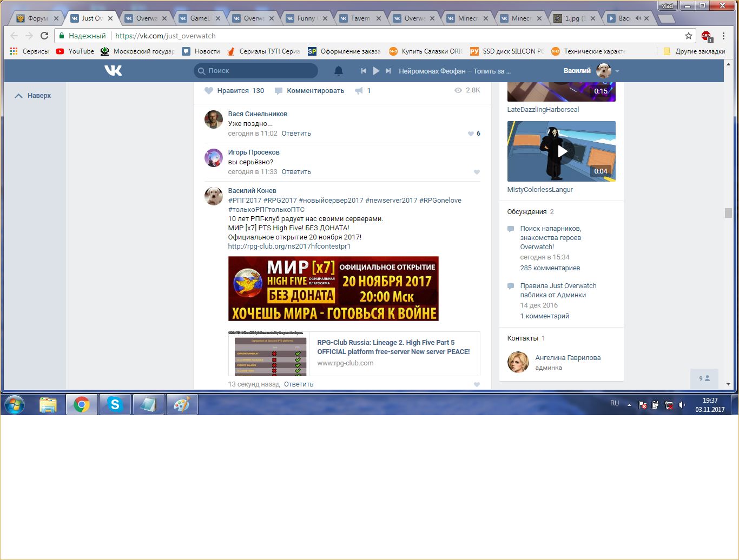Image resolution: width=739 pixels, height=560 pixels.
Task: Reply to Василий Конев's comment
Action: tap(299, 384)
